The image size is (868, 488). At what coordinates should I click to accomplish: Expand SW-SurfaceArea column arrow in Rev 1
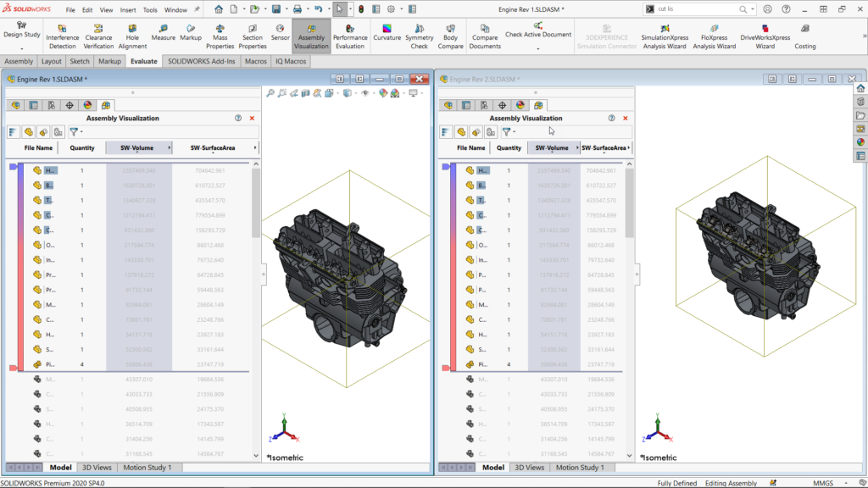coord(254,147)
